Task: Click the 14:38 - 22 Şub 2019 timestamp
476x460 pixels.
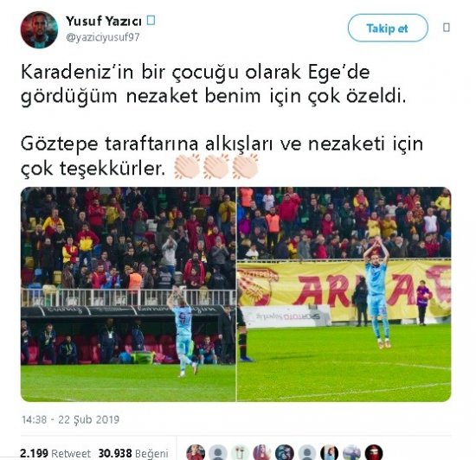Action: 70,419
